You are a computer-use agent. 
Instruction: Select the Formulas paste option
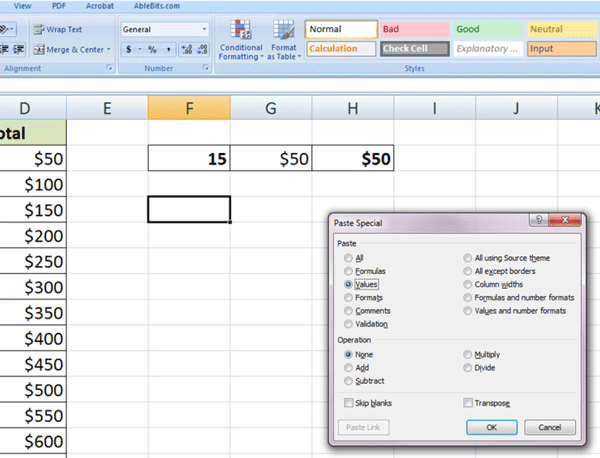tap(349, 271)
